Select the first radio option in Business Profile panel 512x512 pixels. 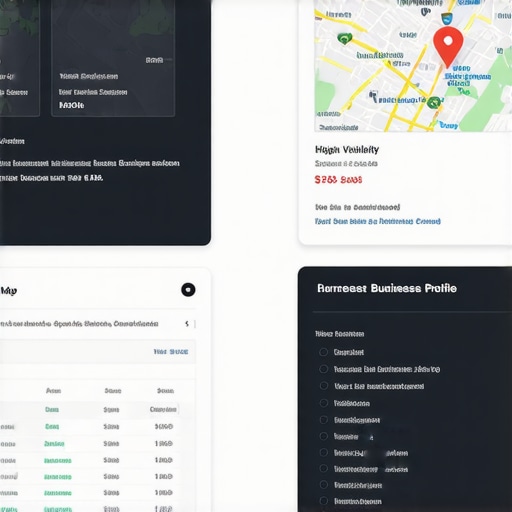tap(323, 352)
